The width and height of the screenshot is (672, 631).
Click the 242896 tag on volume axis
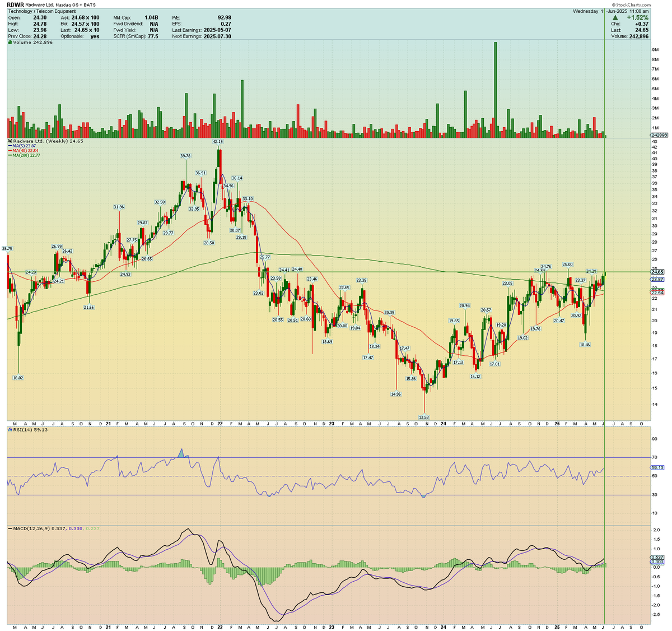657,135
